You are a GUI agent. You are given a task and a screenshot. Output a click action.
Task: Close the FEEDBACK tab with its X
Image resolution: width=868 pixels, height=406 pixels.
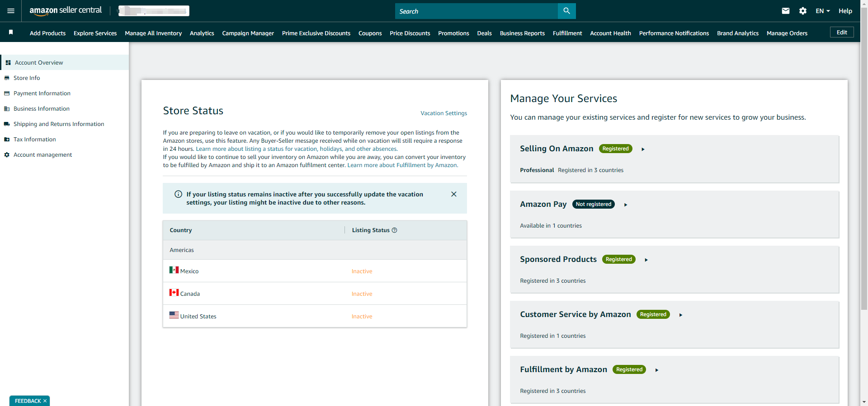tap(45, 401)
